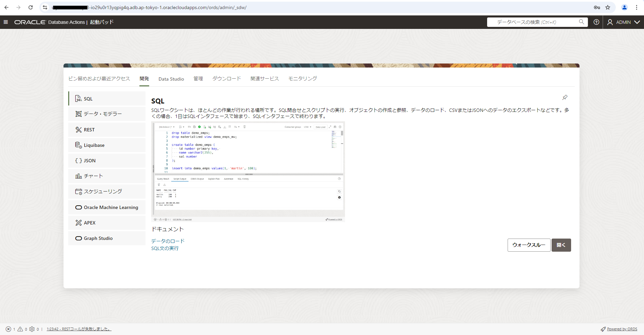Open the Chrome profile avatar
644x335 pixels.
[x=625, y=7]
